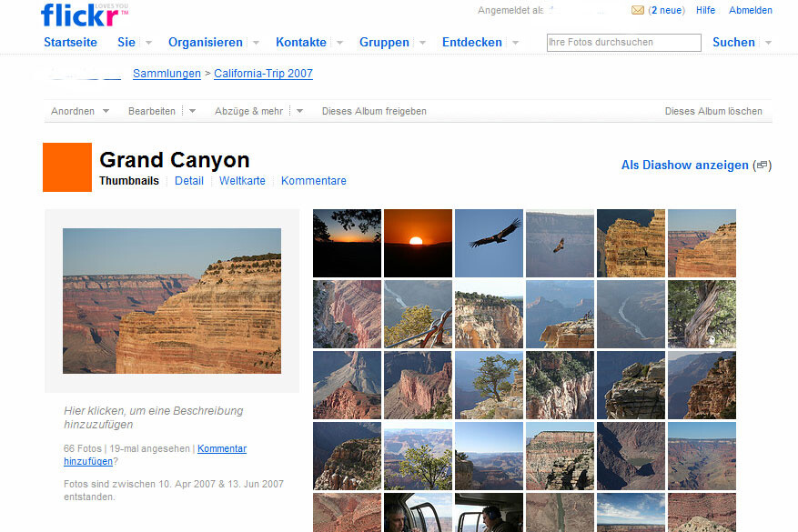798x532 pixels.
Task: Click Dieses Album löschen
Action: click(x=713, y=111)
